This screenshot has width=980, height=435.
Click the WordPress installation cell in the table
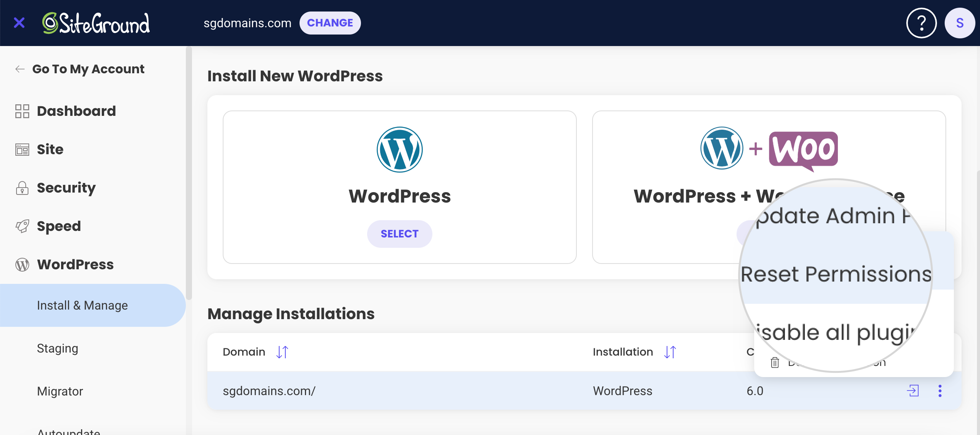click(x=622, y=391)
